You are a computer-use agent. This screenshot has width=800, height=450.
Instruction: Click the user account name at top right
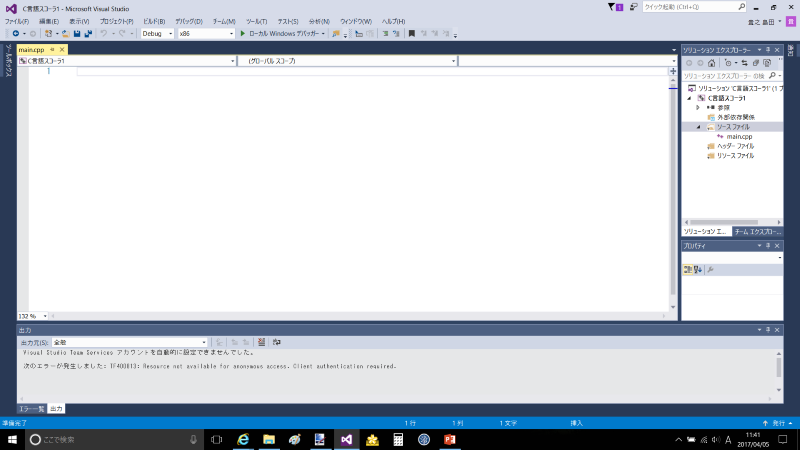click(761, 22)
